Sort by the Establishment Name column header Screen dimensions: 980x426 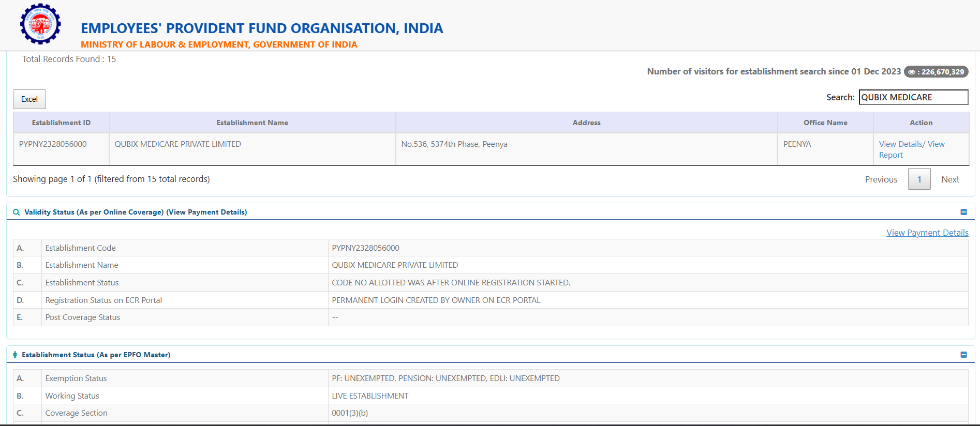[x=252, y=123]
